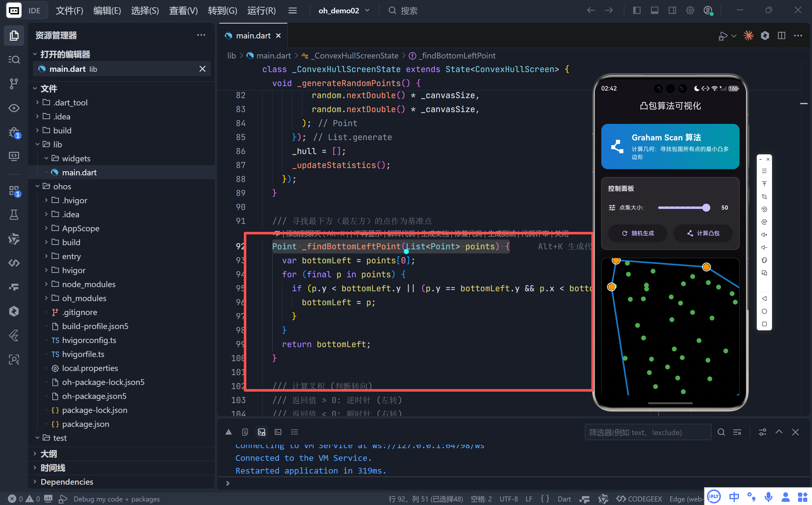
Task: Toggle the bottom panel layout button
Action: tap(655, 10)
